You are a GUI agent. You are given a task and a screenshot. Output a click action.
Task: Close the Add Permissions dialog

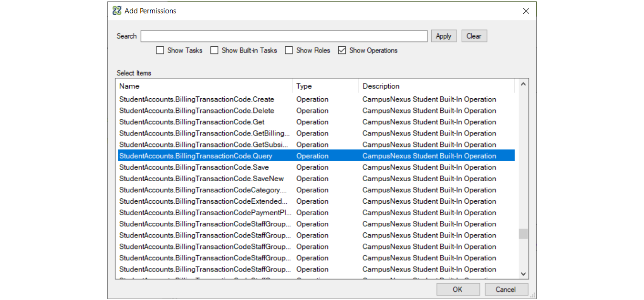526,10
